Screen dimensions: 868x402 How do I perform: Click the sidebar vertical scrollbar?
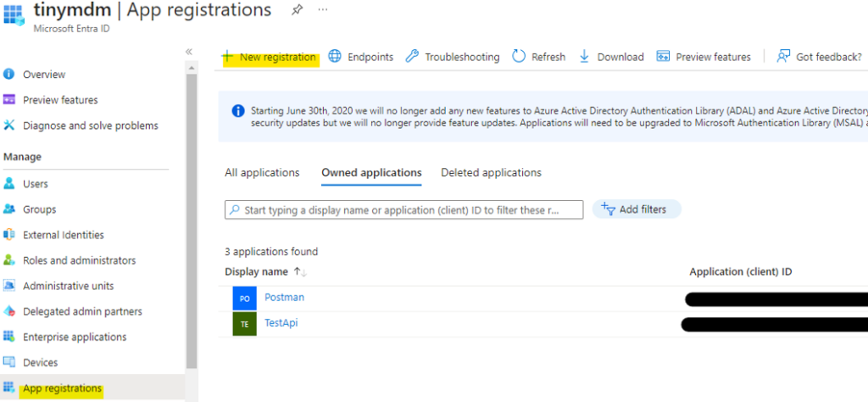coord(192,221)
